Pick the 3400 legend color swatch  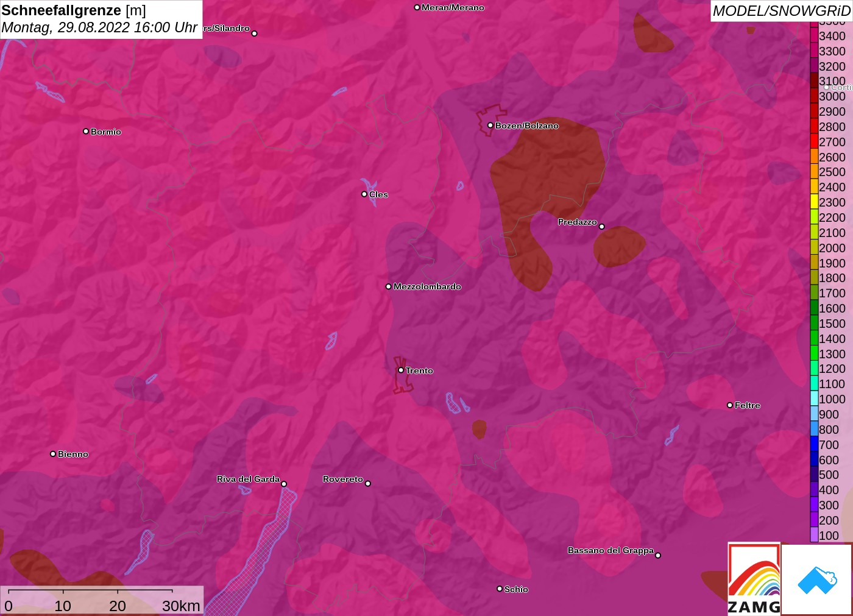pos(814,35)
